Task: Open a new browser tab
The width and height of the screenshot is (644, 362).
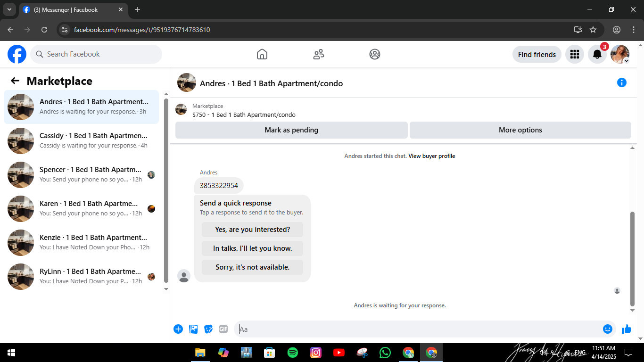Action: (138, 9)
